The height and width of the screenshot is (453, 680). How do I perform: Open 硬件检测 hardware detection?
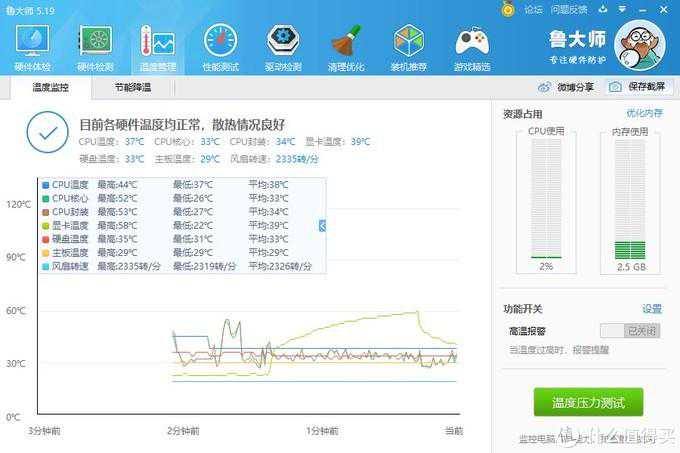pos(95,47)
